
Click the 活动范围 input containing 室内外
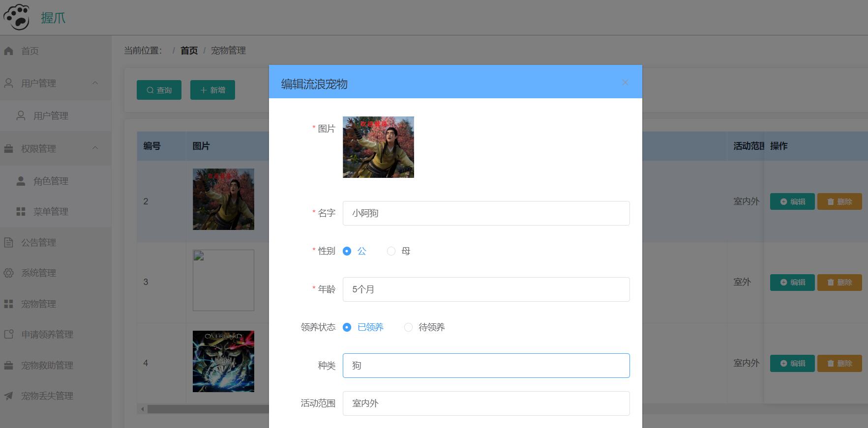[486, 403]
